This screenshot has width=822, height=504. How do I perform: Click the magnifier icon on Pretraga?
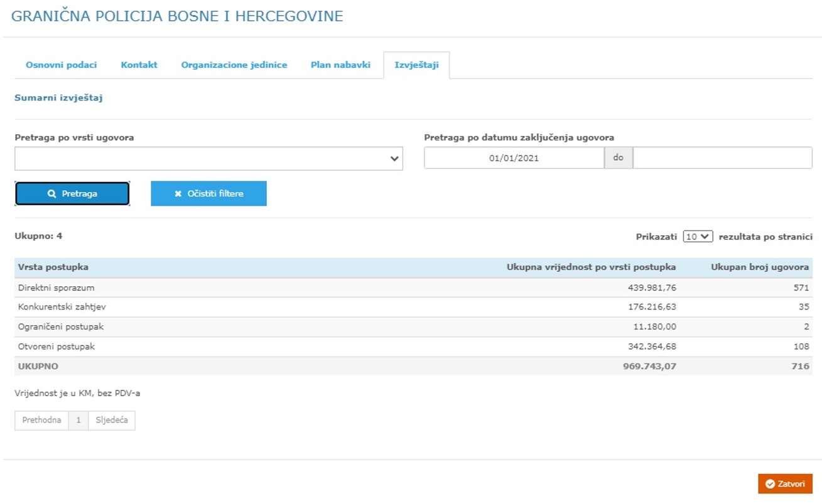pyautogui.click(x=52, y=194)
